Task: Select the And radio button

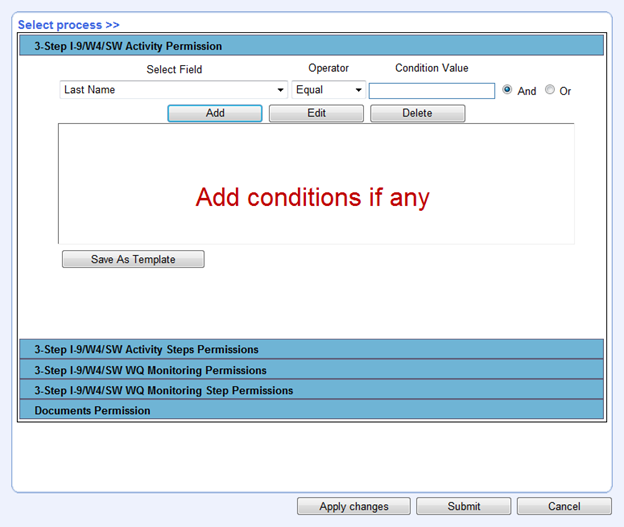Action: (507, 90)
